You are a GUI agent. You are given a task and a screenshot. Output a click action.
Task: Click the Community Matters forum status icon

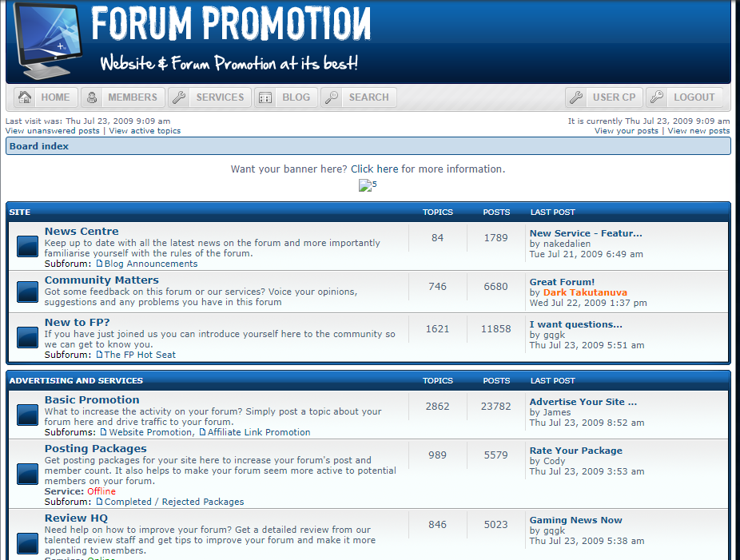[27, 292]
